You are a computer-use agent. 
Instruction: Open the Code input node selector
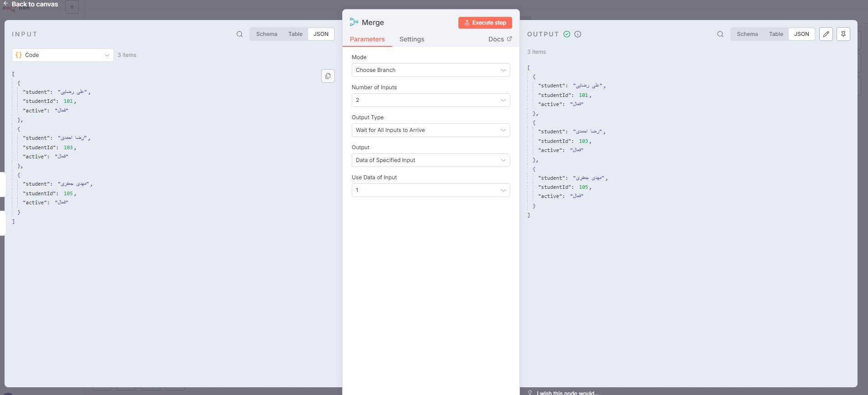(x=62, y=55)
